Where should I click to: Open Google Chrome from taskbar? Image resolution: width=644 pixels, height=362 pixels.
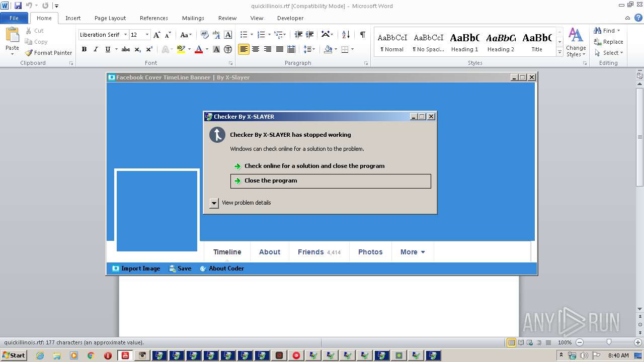pyautogui.click(x=91, y=355)
